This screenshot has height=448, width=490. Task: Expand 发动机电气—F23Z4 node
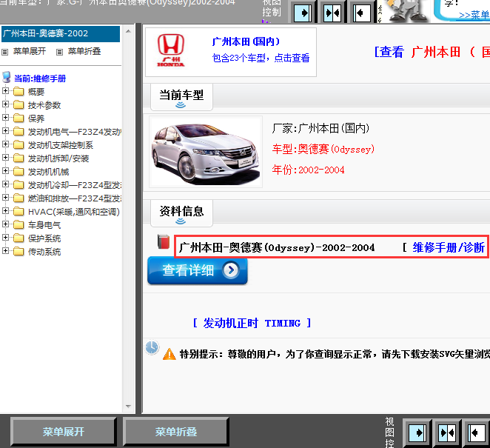pyautogui.click(x=5, y=130)
